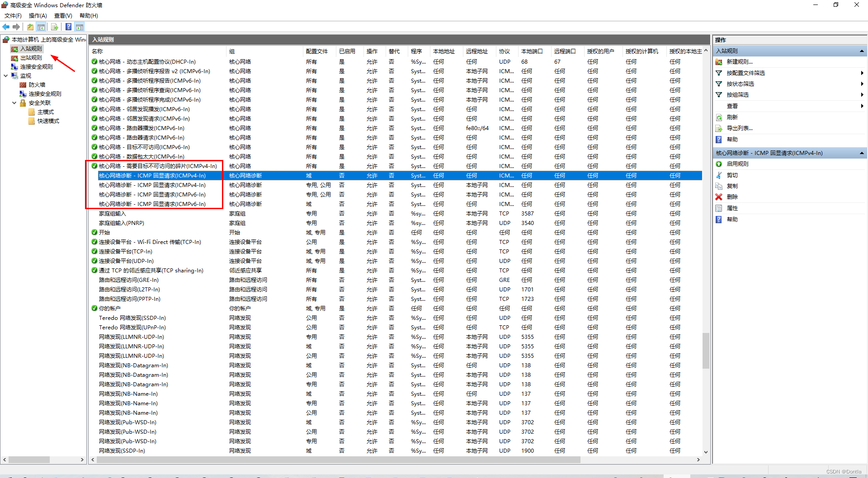Select rule 核心网络 - 需要目标不可访问的碎片(ICMPv4-In)
Viewport: 868px width, 478px height.
pyautogui.click(x=158, y=166)
